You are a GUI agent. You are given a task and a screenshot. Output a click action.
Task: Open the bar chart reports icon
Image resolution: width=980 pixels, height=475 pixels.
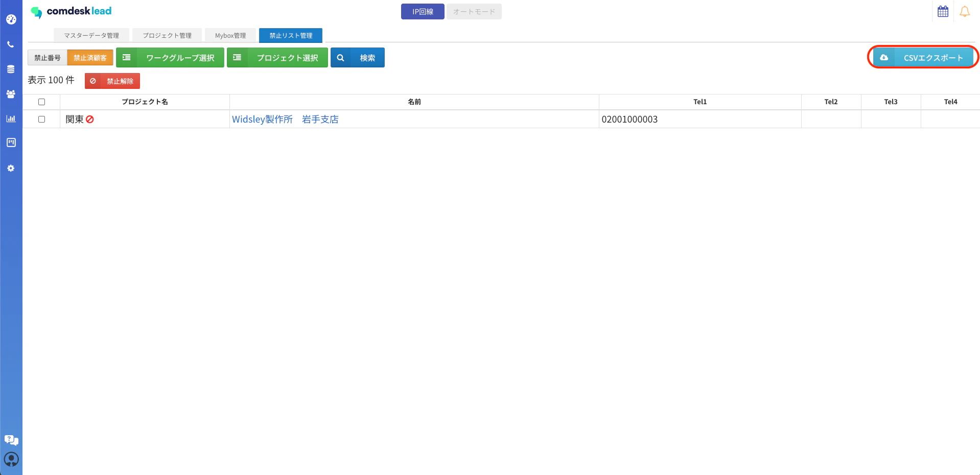click(11, 118)
